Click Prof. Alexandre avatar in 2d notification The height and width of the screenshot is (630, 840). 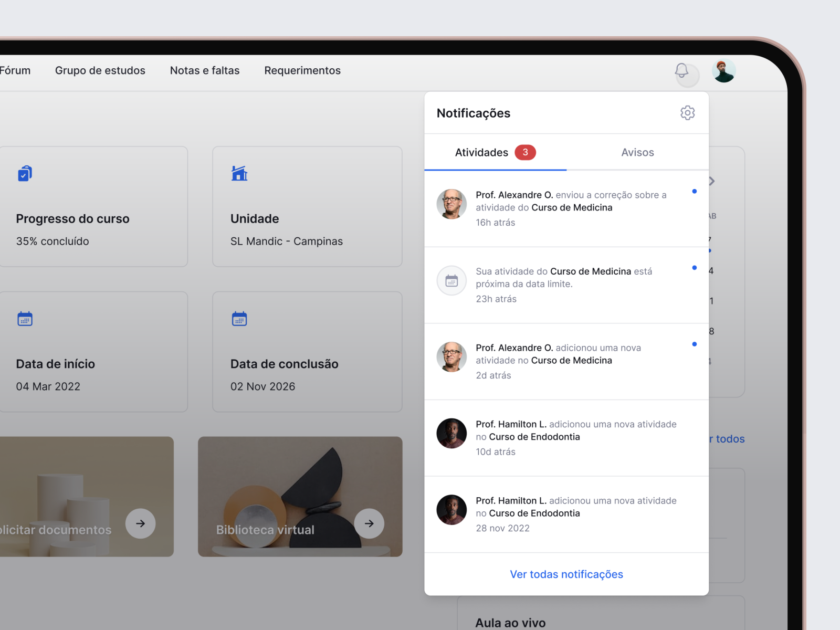(x=451, y=357)
